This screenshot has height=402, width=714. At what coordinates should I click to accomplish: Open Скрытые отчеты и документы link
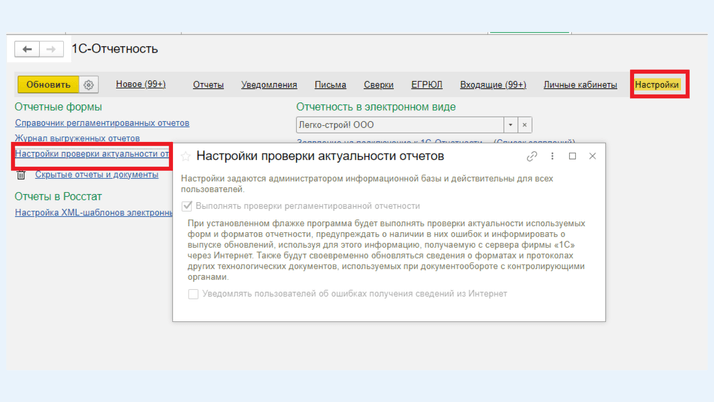point(97,175)
